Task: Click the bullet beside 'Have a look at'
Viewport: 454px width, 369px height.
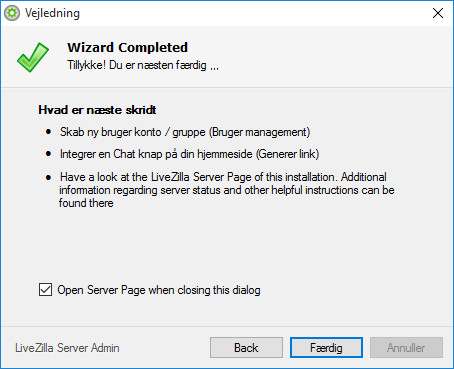Action: pyautogui.click(x=49, y=177)
